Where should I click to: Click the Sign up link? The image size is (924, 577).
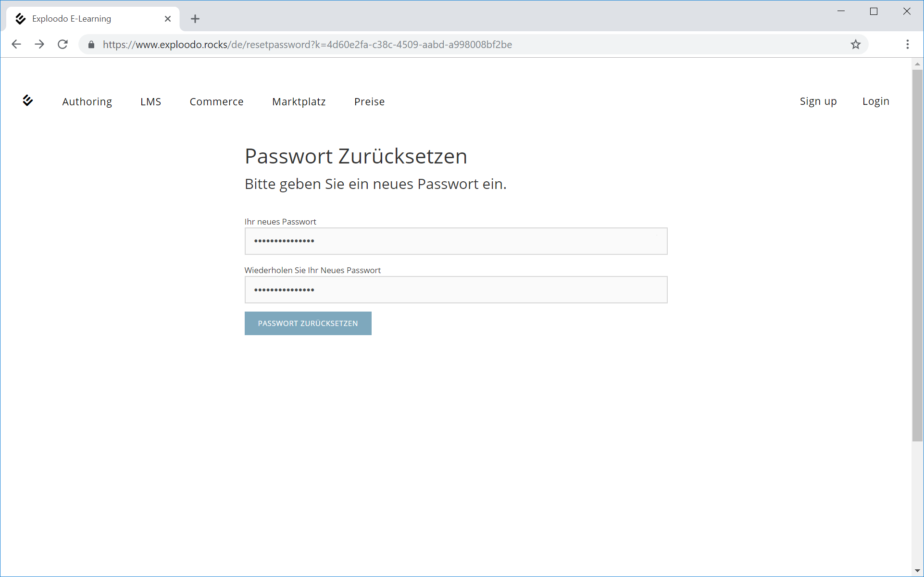(818, 101)
